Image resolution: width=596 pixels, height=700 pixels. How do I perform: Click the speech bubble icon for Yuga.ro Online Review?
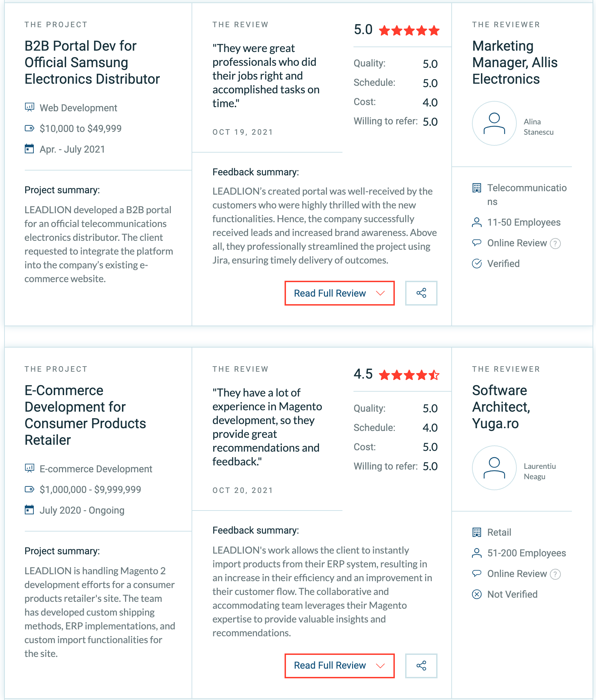[477, 574]
